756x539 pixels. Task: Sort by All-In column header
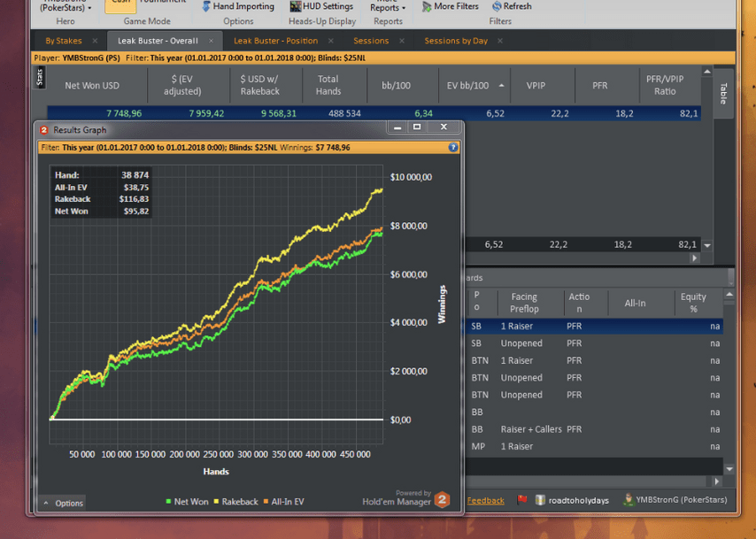click(x=635, y=303)
